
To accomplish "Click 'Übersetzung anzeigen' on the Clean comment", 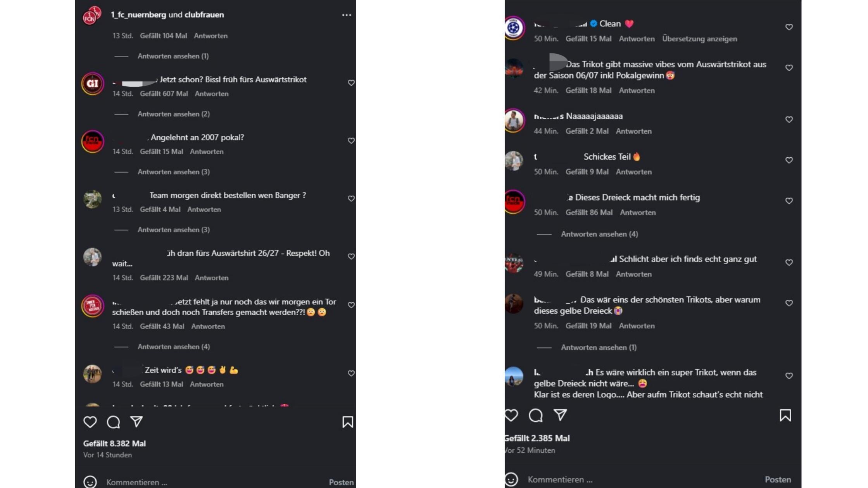I will (699, 39).
